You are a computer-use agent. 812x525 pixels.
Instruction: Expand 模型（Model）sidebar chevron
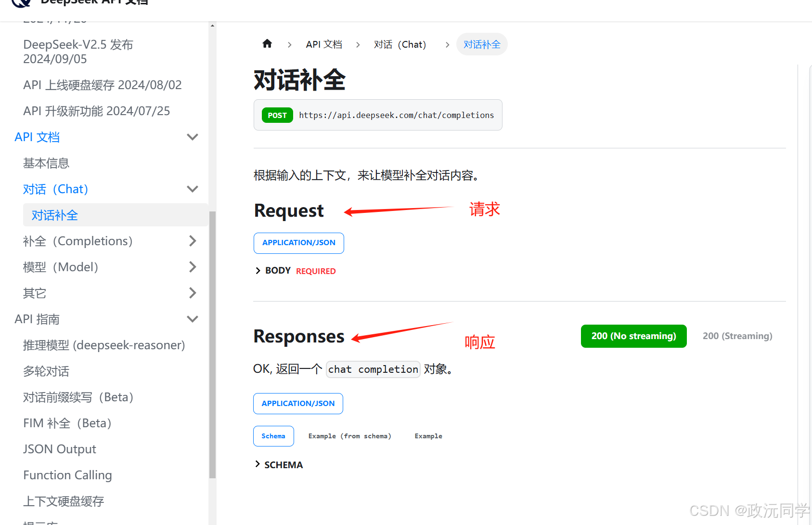[193, 267]
